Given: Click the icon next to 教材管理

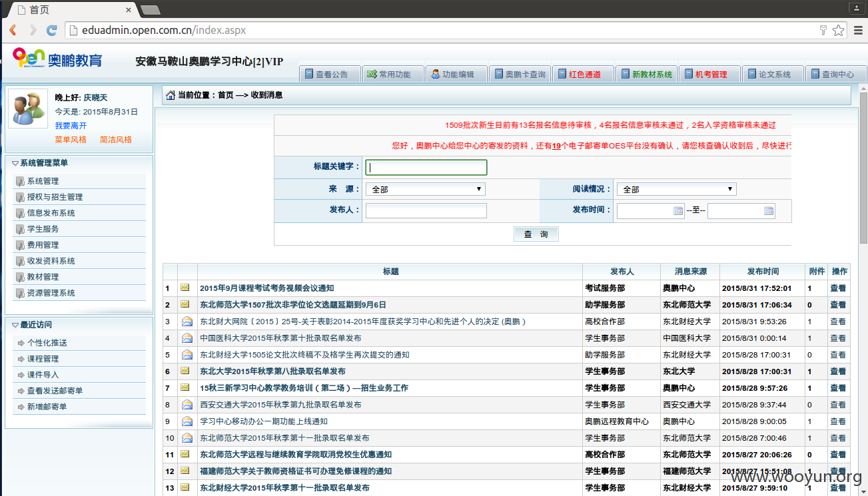Looking at the screenshot, I should pos(20,277).
